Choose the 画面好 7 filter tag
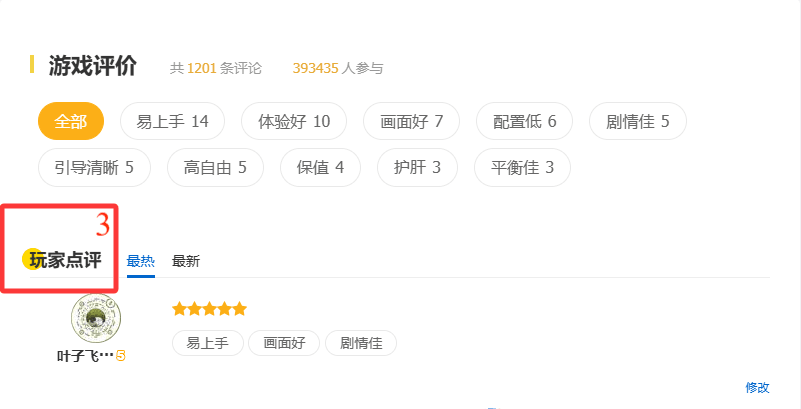This screenshot has width=801, height=409. [x=411, y=121]
